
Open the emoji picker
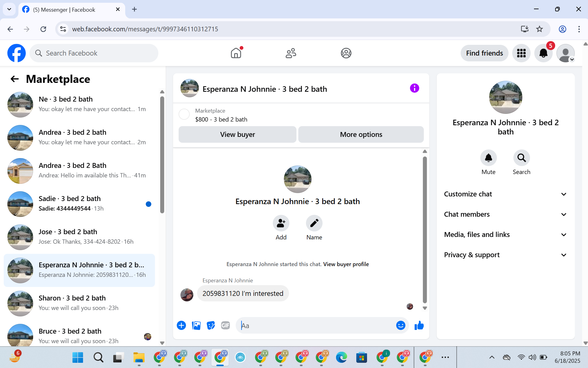click(x=400, y=325)
